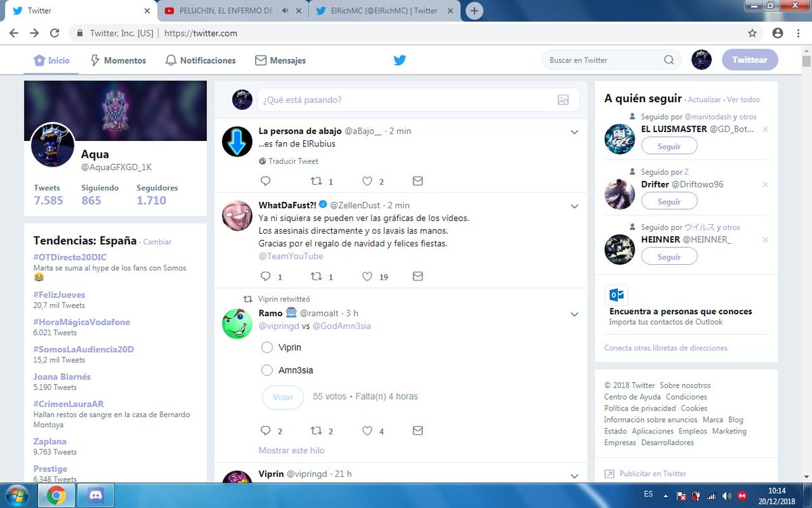This screenshot has width=812, height=508.
Task: Follow EL LUISMASTER with Seguir button
Action: click(669, 146)
